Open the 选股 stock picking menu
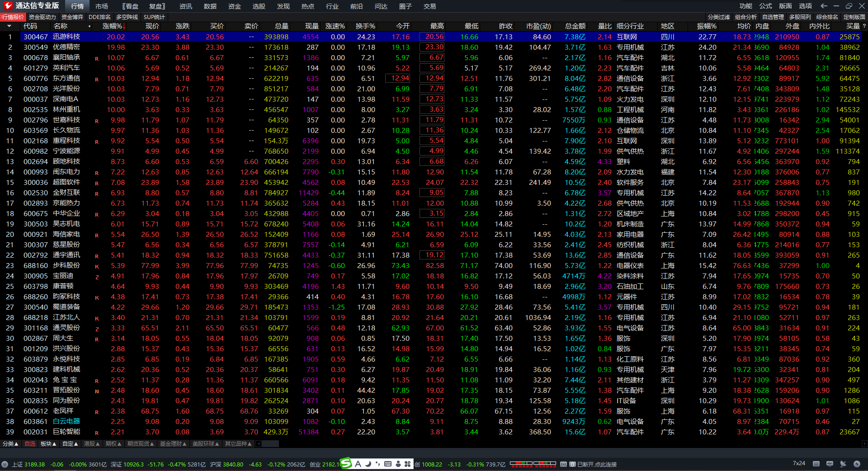The height and width of the screenshot is (471, 868). click(259, 6)
